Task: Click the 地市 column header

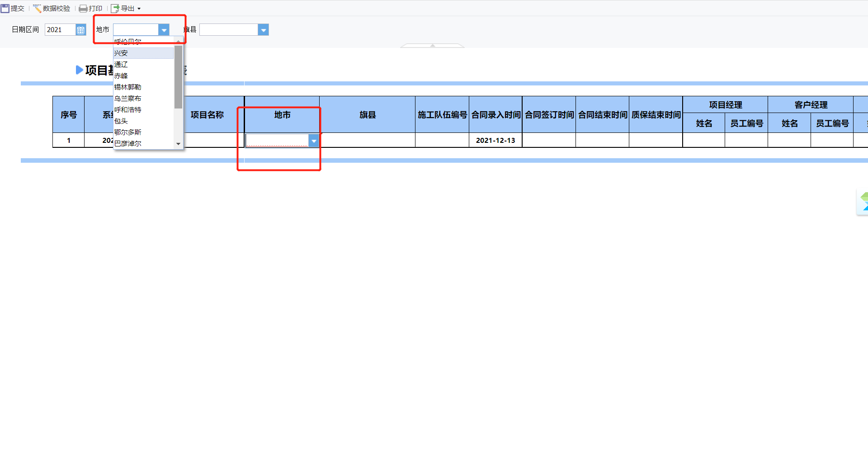Action: pyautogui.click(x=282, y=115)
